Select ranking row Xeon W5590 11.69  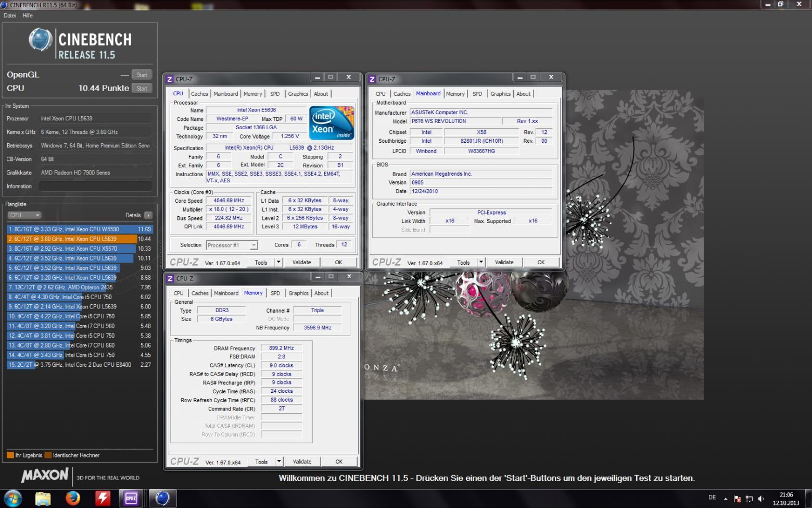(x=80, y=229)
